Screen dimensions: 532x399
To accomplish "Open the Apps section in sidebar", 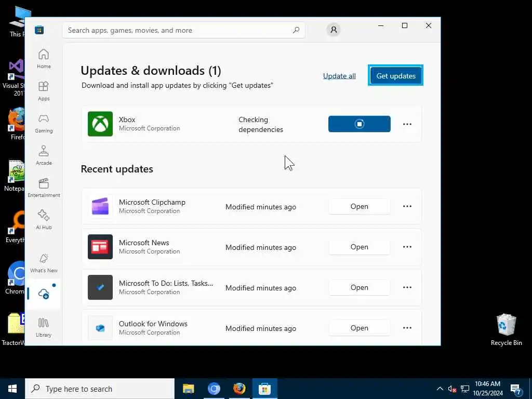I will (x=44, y=91).
